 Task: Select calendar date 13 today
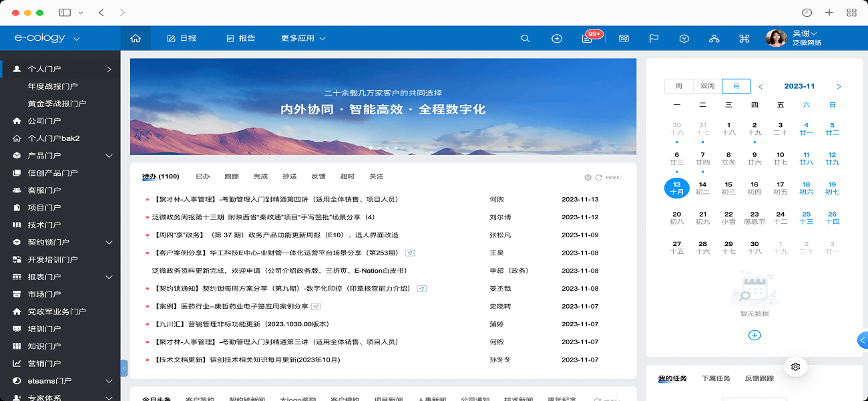coord(676,188)
